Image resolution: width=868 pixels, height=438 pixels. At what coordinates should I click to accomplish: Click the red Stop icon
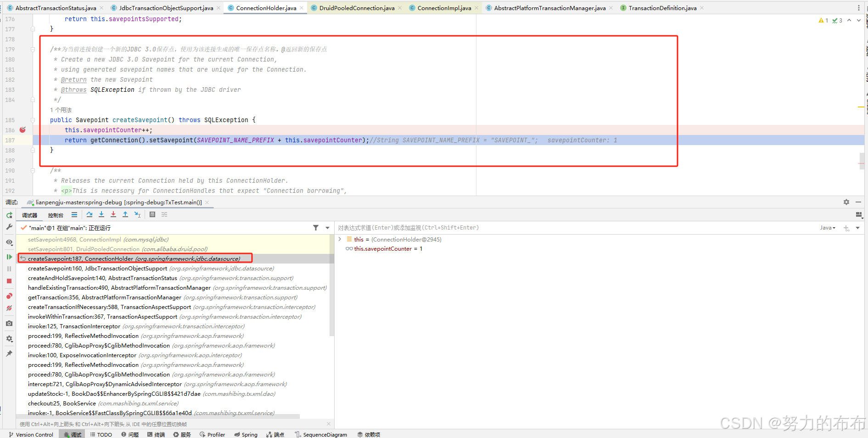pyautogui.click(x=9, y=281)
